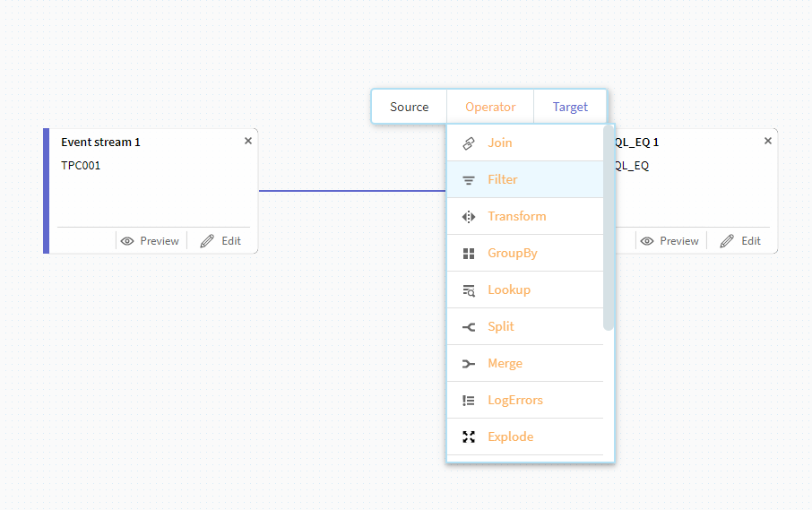Edit the Event stream 1 node
812x510 pixels.
(x=220, y=241)
